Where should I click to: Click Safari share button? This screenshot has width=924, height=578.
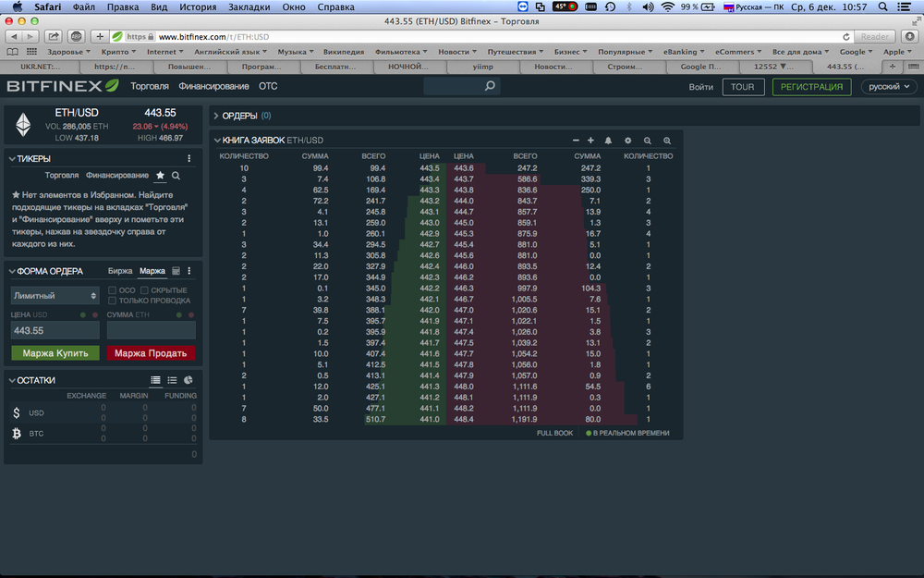(x=53, y=37)
